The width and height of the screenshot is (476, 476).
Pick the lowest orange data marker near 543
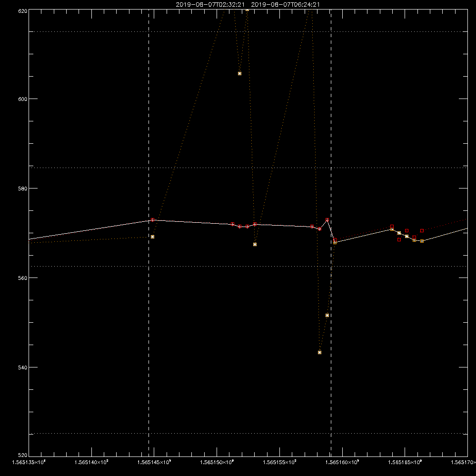[320, 352]
